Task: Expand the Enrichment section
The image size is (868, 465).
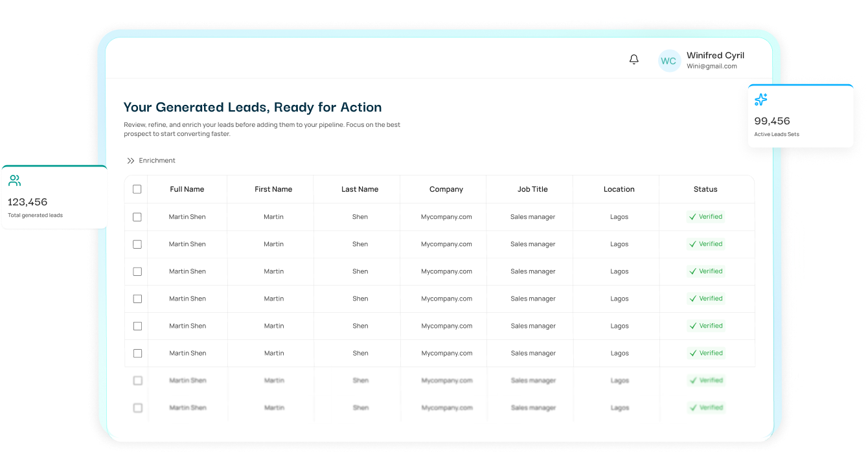Action: point(151,161)
